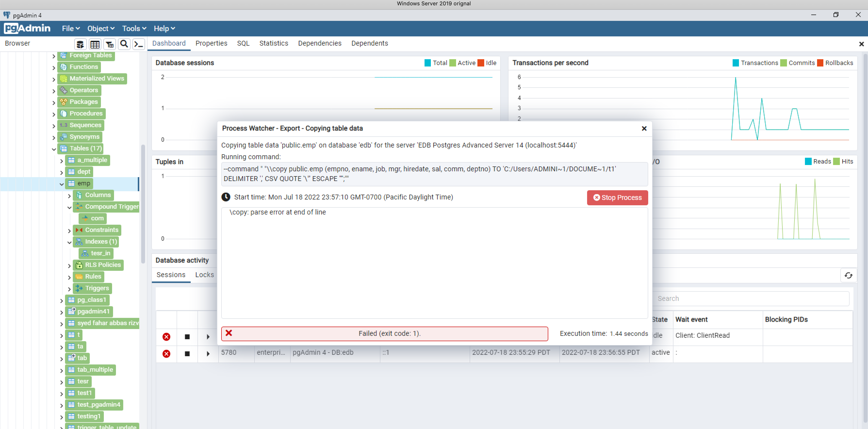Close the Process Watcher dialog

[644, 128]
